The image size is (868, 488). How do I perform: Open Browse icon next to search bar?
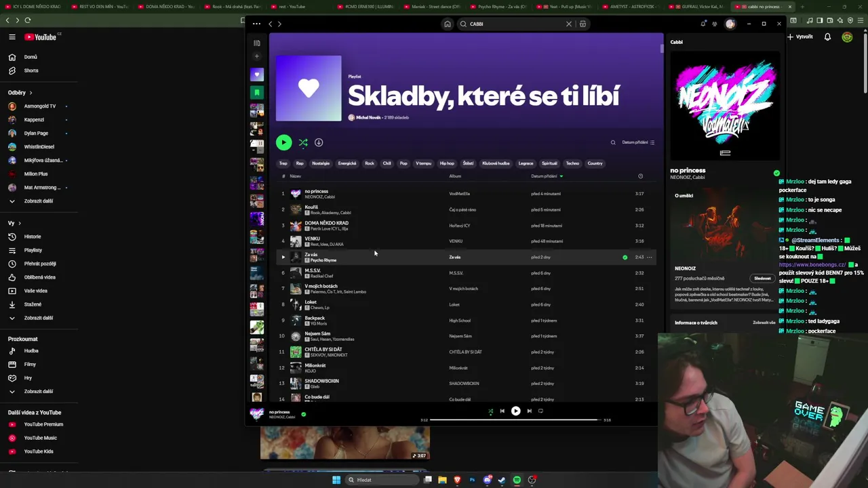pos(583,24)
